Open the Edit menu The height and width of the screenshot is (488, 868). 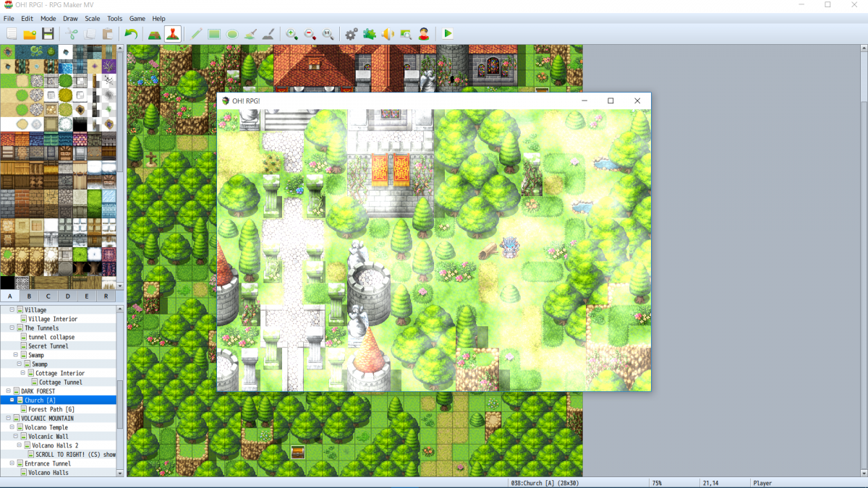click(x=27, y=18)
